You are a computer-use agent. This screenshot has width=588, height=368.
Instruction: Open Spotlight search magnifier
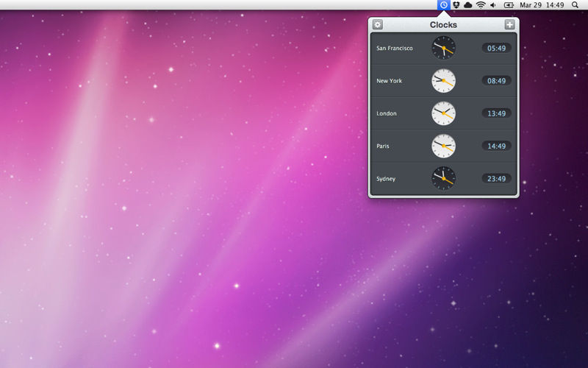coord(575,5)
